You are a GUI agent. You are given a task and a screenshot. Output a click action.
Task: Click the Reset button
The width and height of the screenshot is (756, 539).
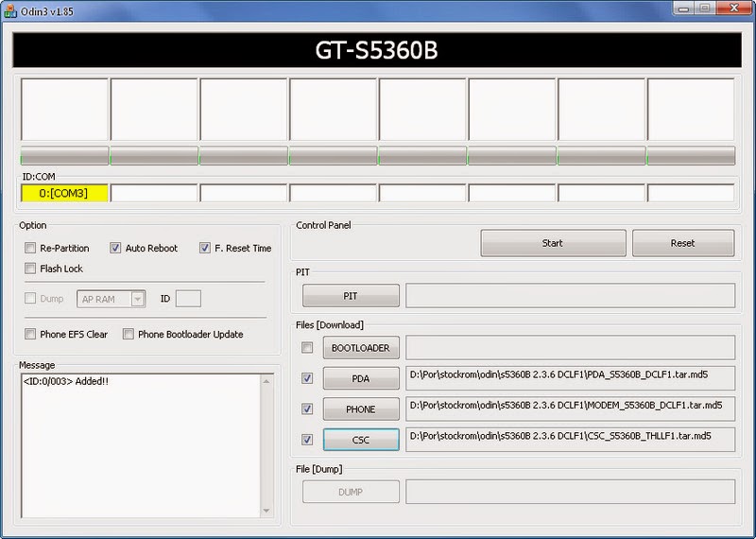tap(683, 243)
